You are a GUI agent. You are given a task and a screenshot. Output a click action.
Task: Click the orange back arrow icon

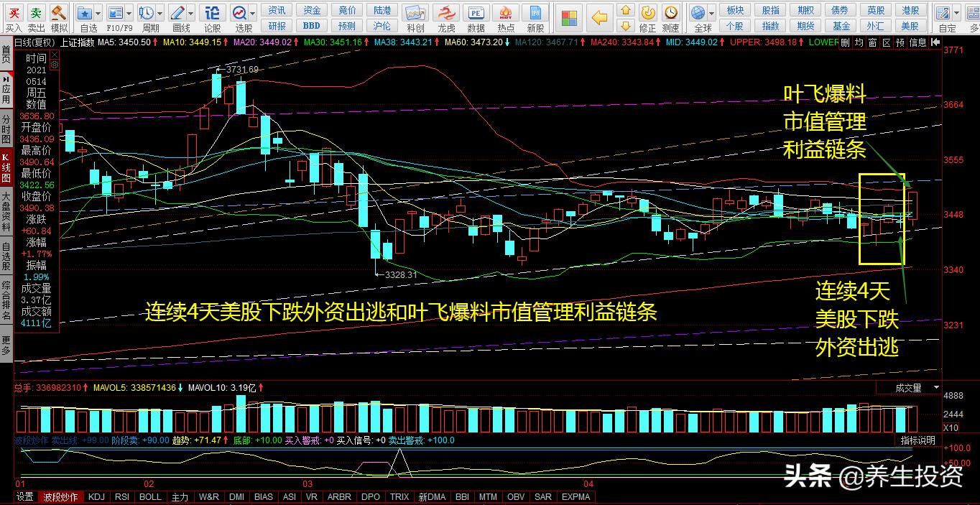[x=598, y=17]
